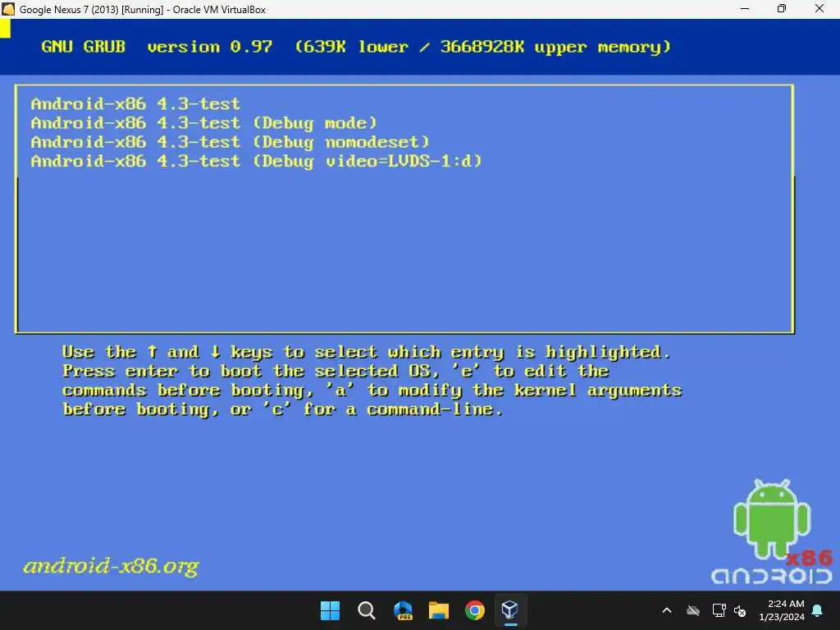The height and width of the screenshot is (630, 840).
Task: Open the notifications bell icon
Action: pos(818,610)
